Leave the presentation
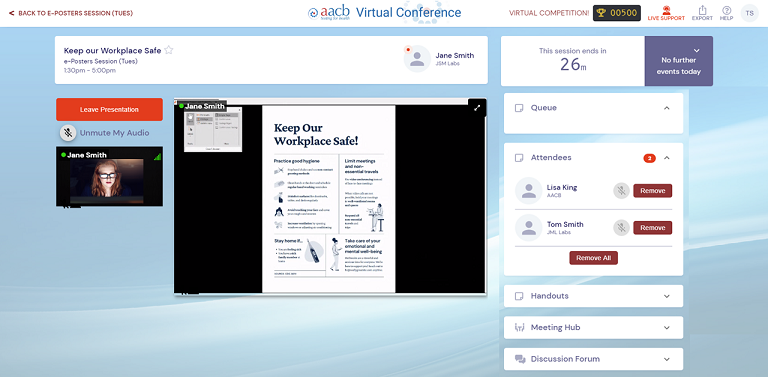Screen dimensions: 768x377 [109, 109]
